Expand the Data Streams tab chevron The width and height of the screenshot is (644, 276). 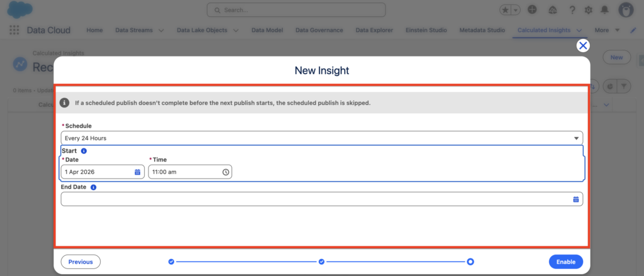click(x=161, y=30)
